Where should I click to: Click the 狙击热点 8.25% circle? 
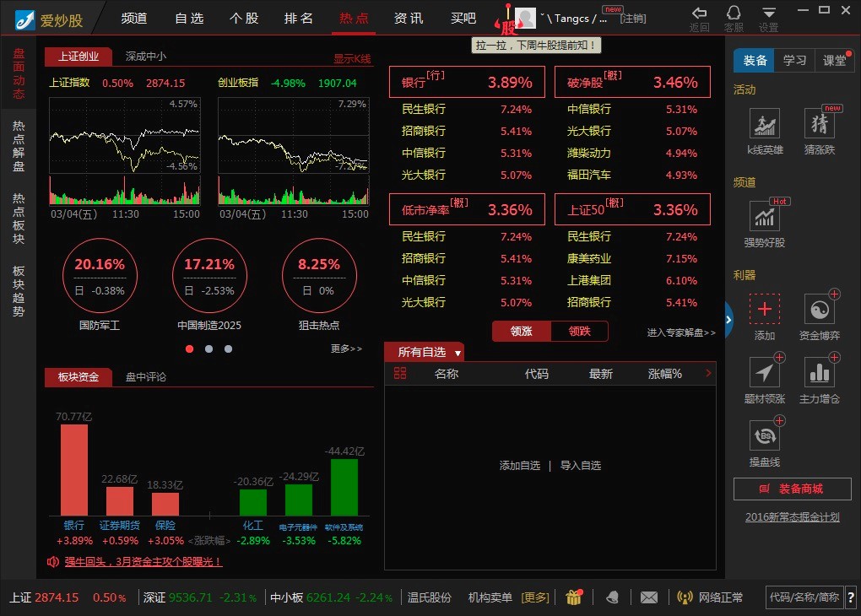coord(319,276)
